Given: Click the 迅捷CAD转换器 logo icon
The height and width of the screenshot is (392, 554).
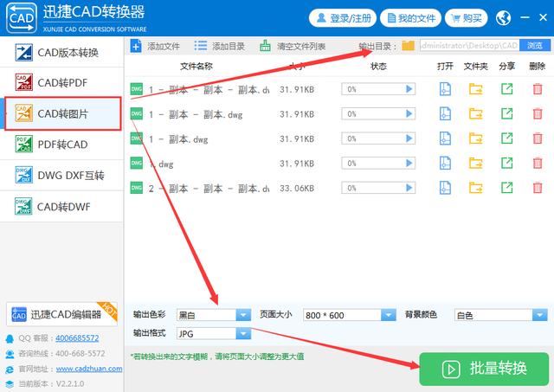Looking at the screenshot, I should click(22, 17).
